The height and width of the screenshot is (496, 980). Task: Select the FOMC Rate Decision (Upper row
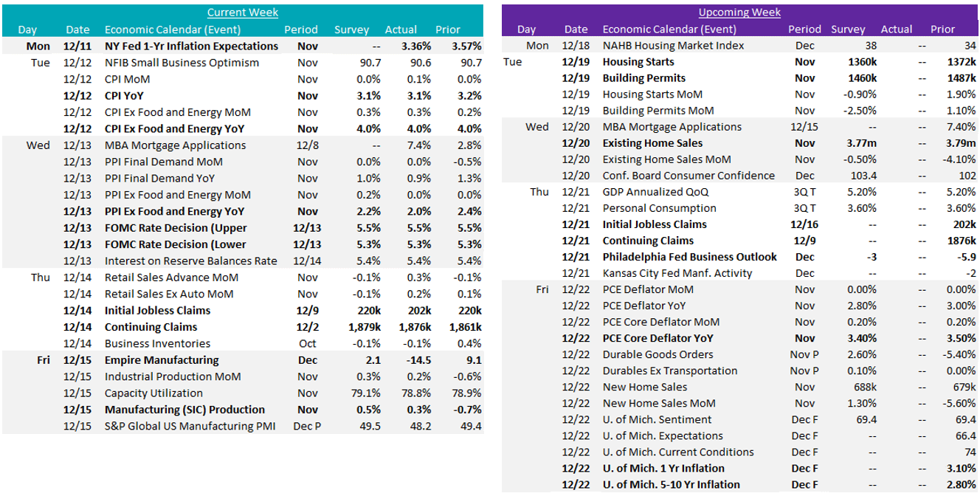coord(176,228)
